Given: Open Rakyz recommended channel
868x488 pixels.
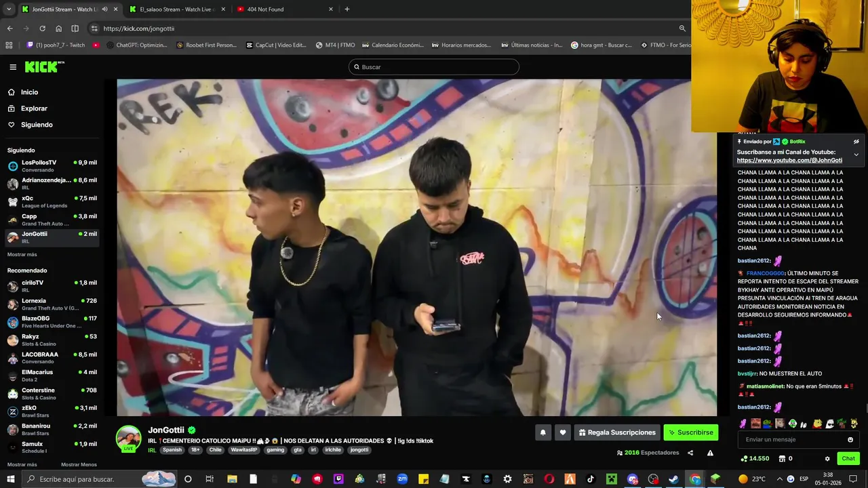Looking at the screenshot, I should pos(52,340).
